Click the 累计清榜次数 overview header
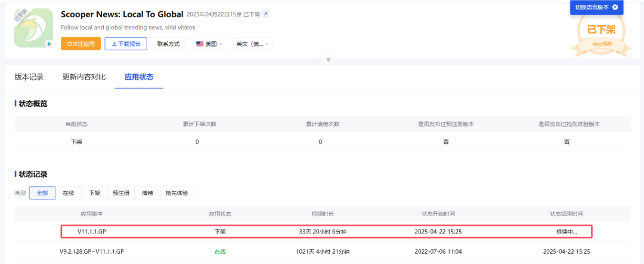 click(323, 124)
